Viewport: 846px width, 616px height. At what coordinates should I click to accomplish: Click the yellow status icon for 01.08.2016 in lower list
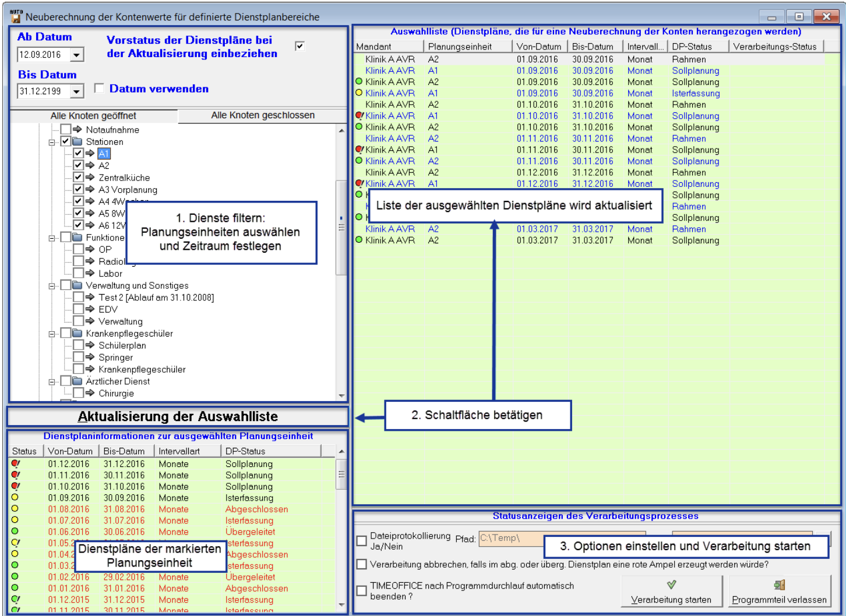tap(15, 508)
